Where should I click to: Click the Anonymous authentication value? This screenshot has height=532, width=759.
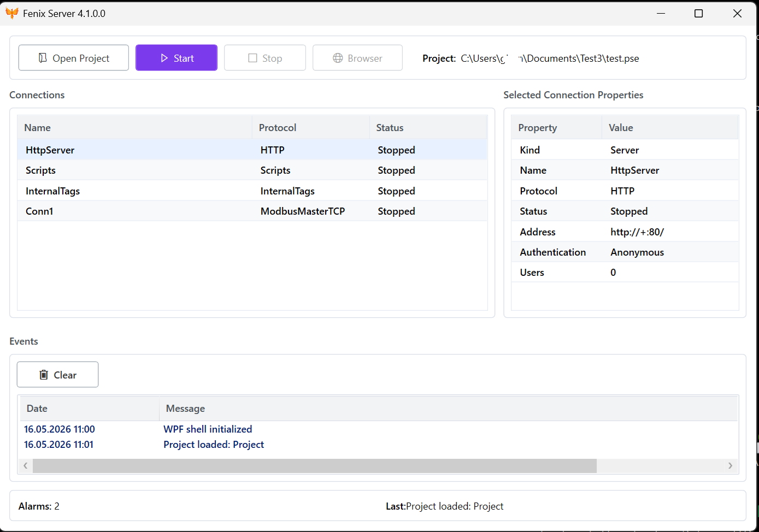(637, 252)
